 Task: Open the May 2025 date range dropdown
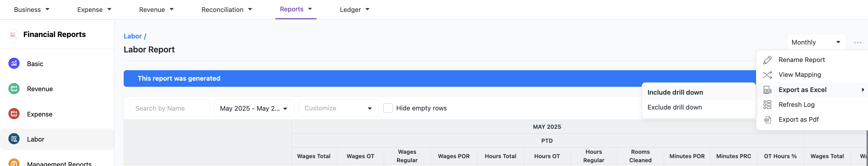click(x=254, y=108)
